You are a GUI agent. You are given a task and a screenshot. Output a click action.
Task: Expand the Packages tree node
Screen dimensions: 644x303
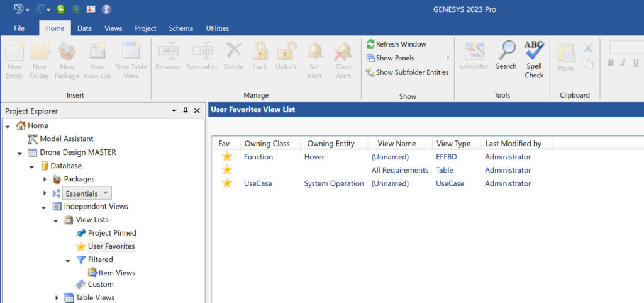(45, 180)
